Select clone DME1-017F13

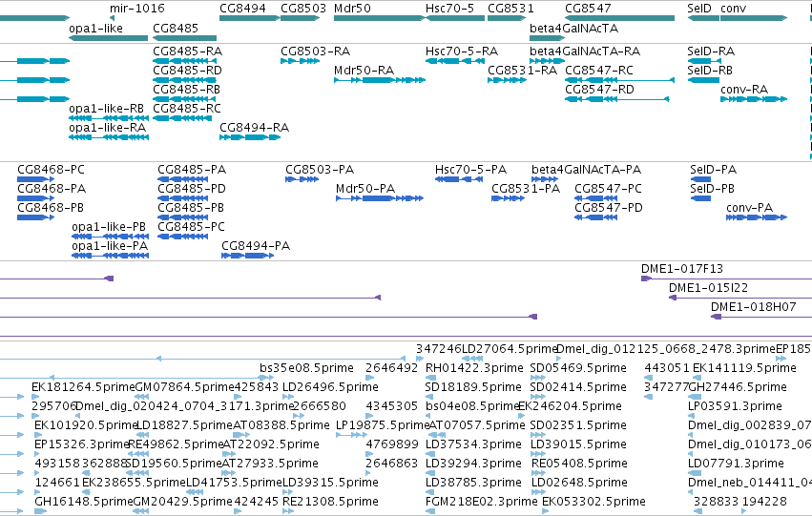682,269
